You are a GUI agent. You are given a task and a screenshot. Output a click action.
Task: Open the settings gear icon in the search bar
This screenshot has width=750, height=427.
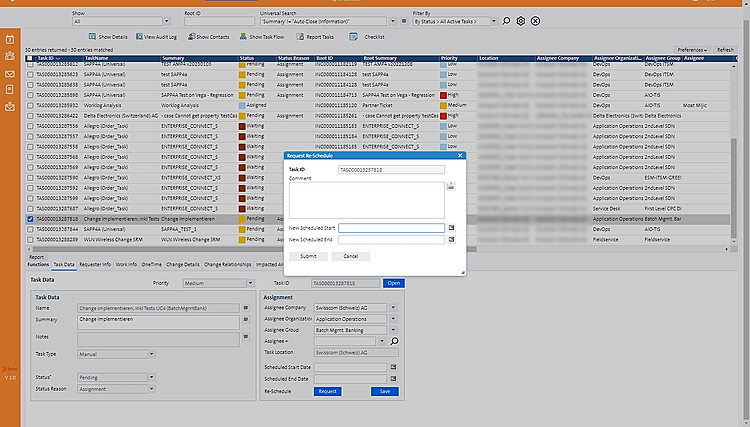(x=520, y=20)
